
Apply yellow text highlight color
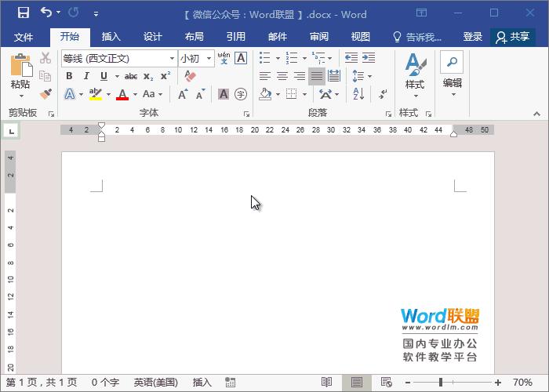pos(96,94)
